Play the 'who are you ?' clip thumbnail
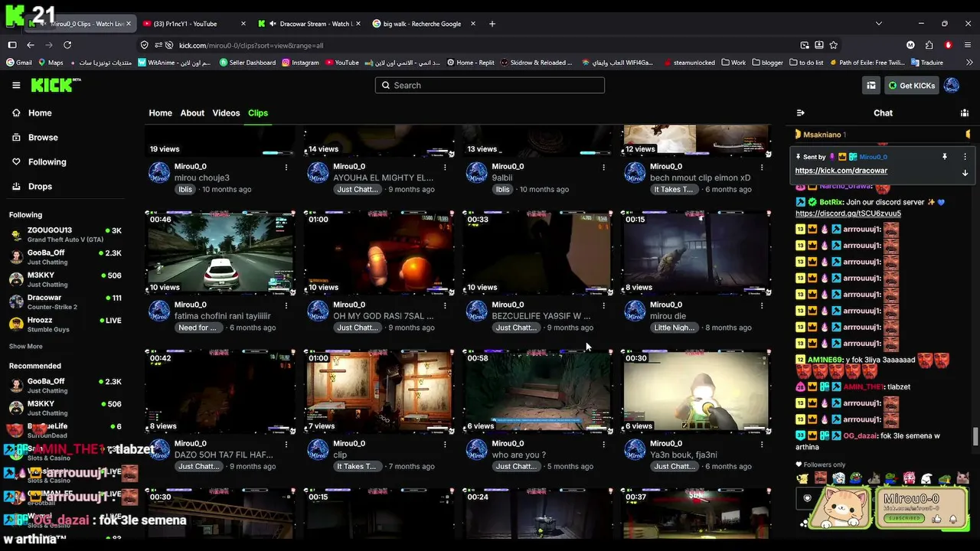This screenshot has height=551, width=980. click(x=537, y=392)
